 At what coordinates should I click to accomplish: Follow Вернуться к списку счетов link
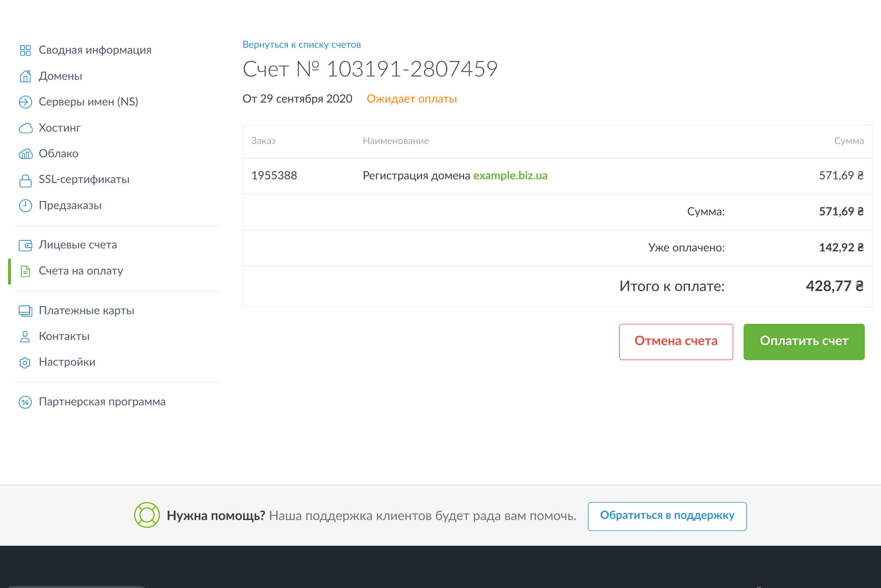pos(301,44)
